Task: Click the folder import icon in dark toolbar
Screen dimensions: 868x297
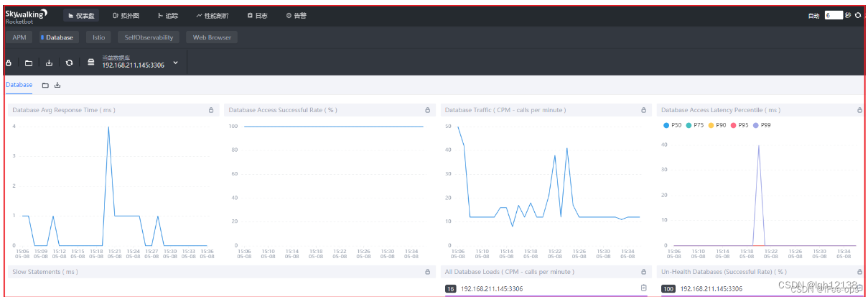Action: 29,63
